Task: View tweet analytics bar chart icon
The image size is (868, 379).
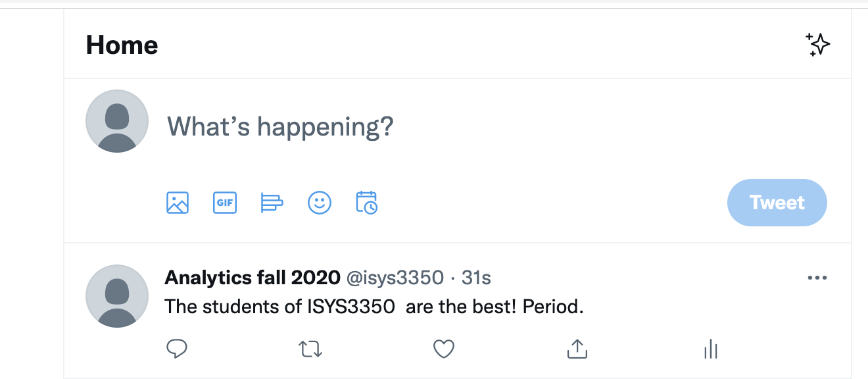Action: point(710,349)
